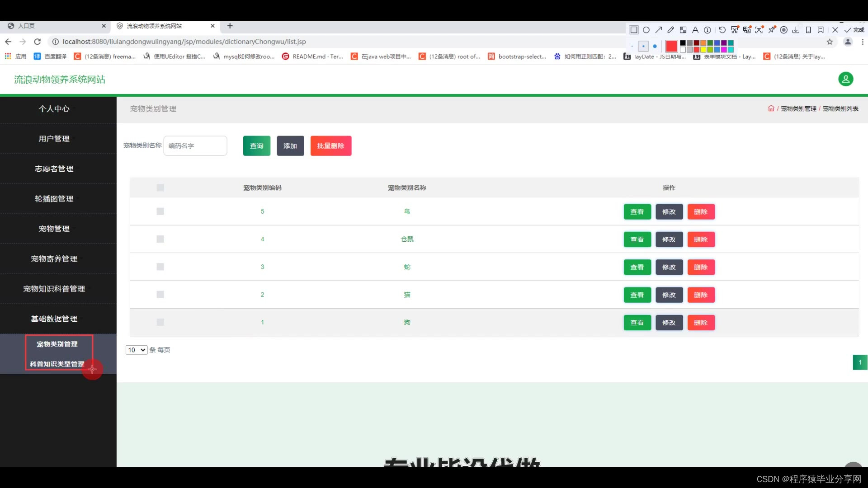Select the text annotation tool

click(x=695, y=30)
